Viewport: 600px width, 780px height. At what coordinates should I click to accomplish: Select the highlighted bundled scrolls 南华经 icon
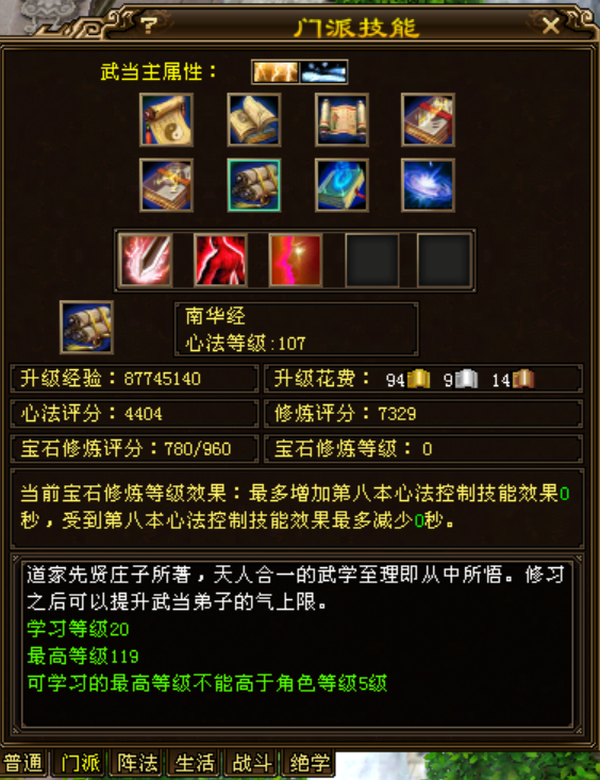pyautogui.click(x=254, y=186)
